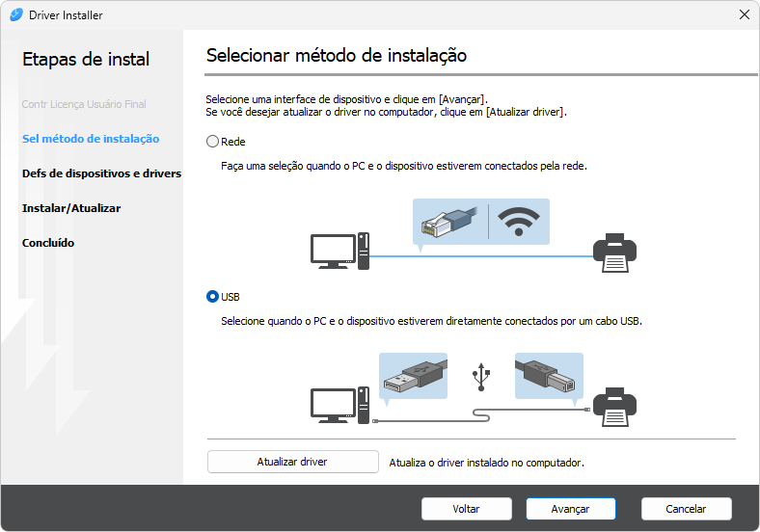Screen dimensions: 760x532
Task: Select Defs de dispositivos e drivers step
Action: pos(101,173)
